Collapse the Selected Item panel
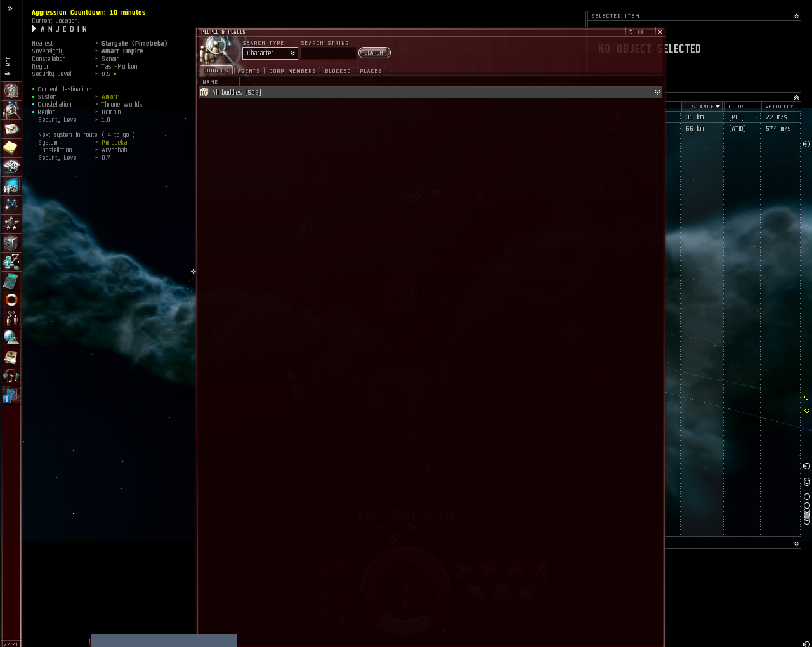This screenshot has width=812, height=647. pyautogui.click(x=796, y=16)
